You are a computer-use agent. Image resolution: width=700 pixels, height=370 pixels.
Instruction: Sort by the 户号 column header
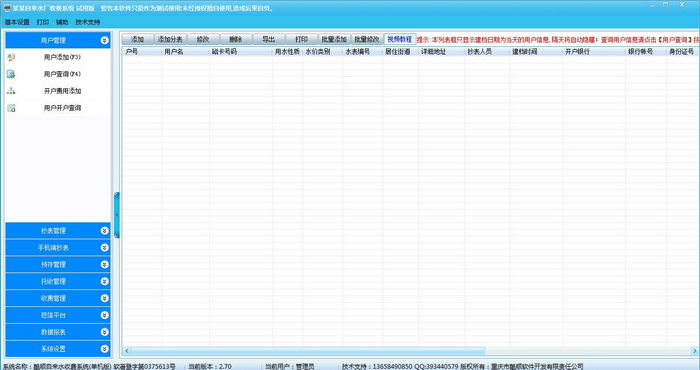(142, 52)
